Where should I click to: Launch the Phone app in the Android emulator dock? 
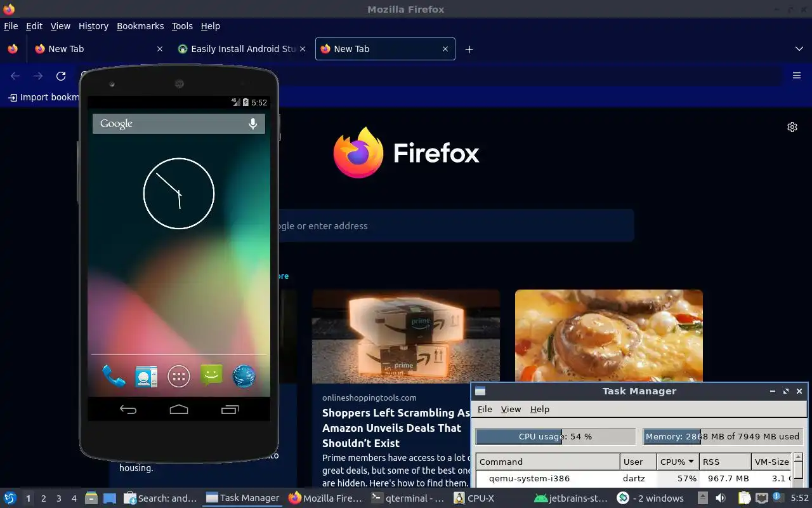[114, 376]
